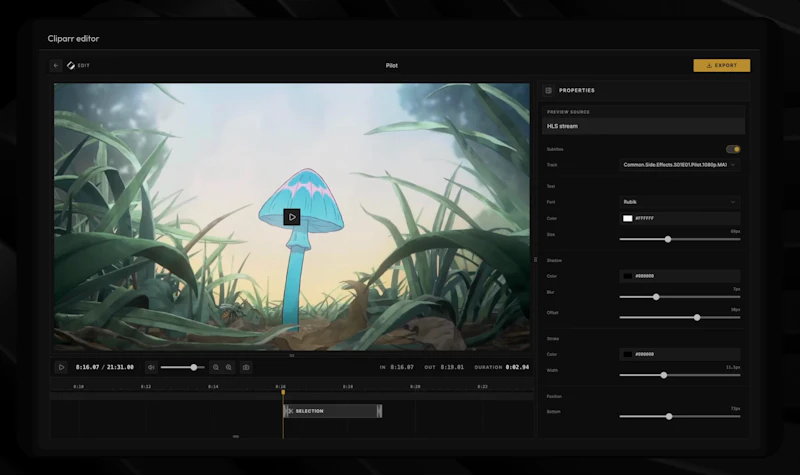Open the Font dropdown showing Rubik

coord(680,202)
